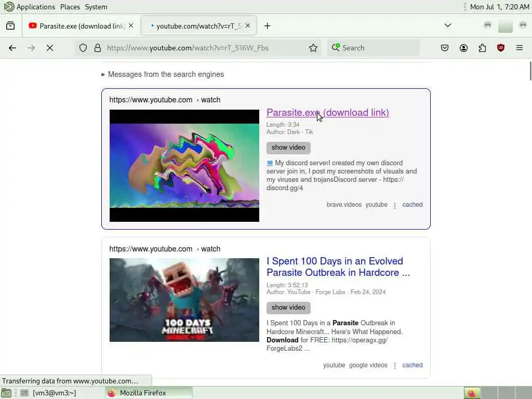
Task: Open the Firefox View icon
Action: click(10, 26)
